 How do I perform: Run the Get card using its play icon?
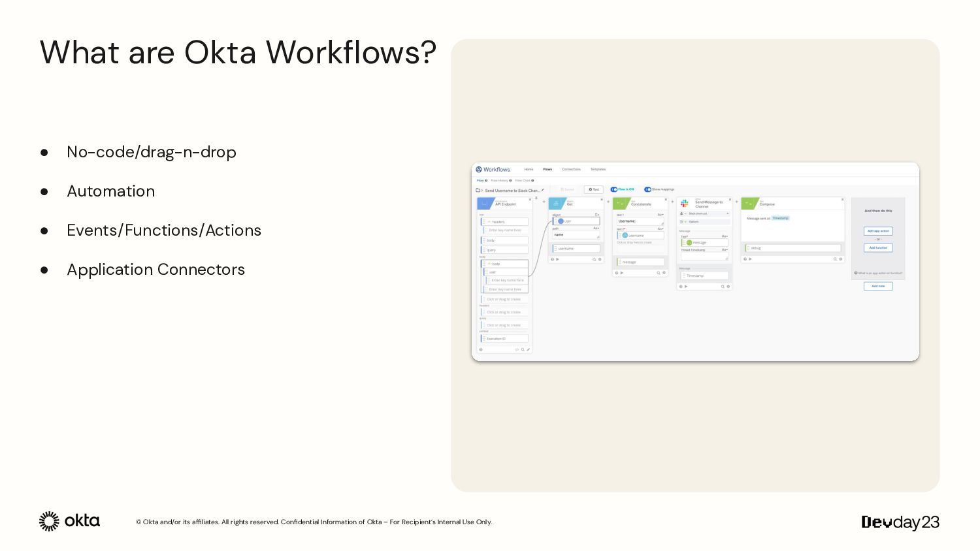click(x=557, y=259)
